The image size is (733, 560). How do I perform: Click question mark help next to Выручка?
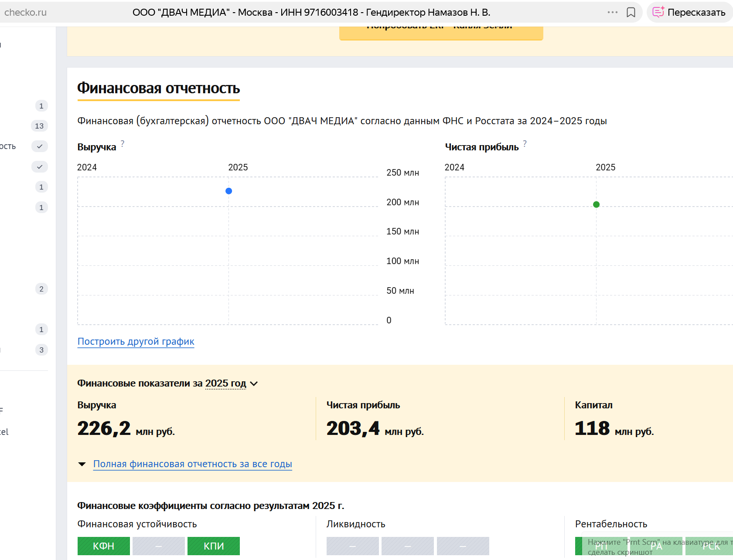point(123,144)
